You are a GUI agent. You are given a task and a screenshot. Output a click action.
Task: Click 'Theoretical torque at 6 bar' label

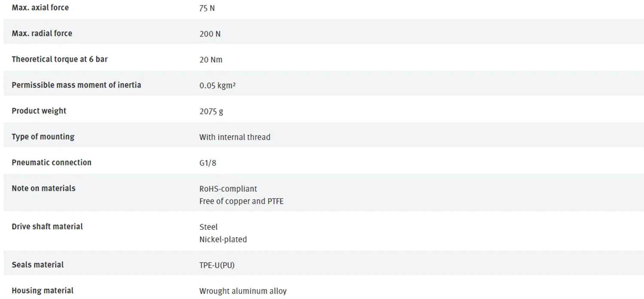[59, 59]
